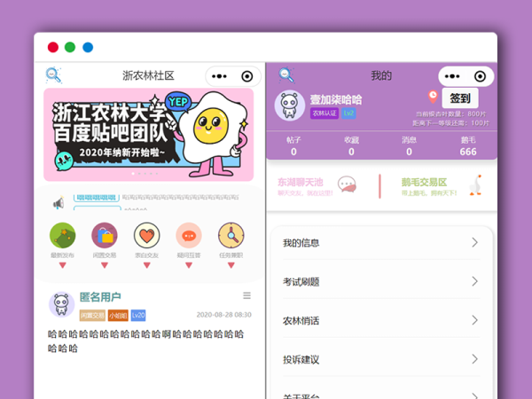The width and height of the screenshot is (532, 399).
Task: Select the 考试刷题 menu entry
Action: pyautogui.click(x=381, y=282)
